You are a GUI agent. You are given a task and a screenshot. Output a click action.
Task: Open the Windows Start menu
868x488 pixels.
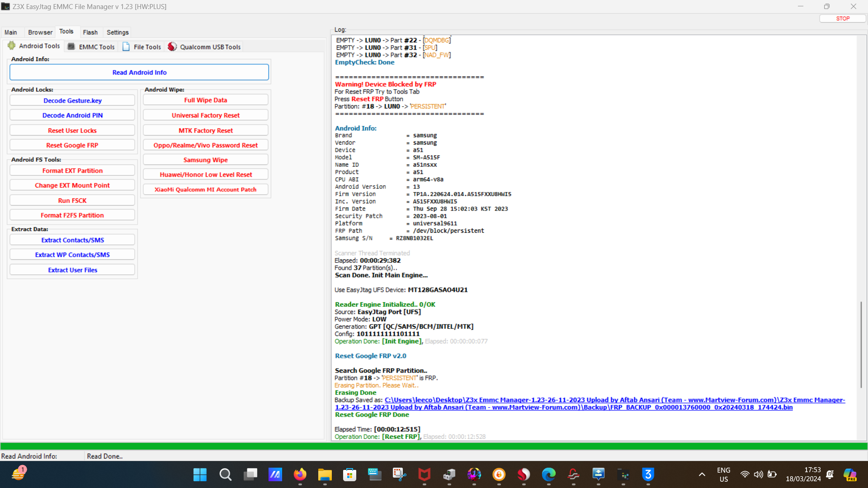coord(200,474)
